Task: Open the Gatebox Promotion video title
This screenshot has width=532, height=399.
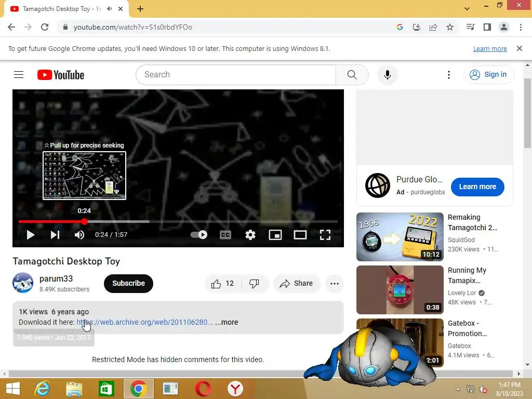Action: coord(467,328)
